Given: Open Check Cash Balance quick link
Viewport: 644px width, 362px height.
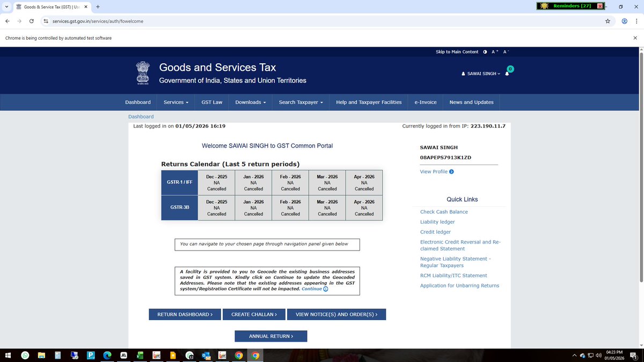Looking at the screenshot, I should pos(444,212).
